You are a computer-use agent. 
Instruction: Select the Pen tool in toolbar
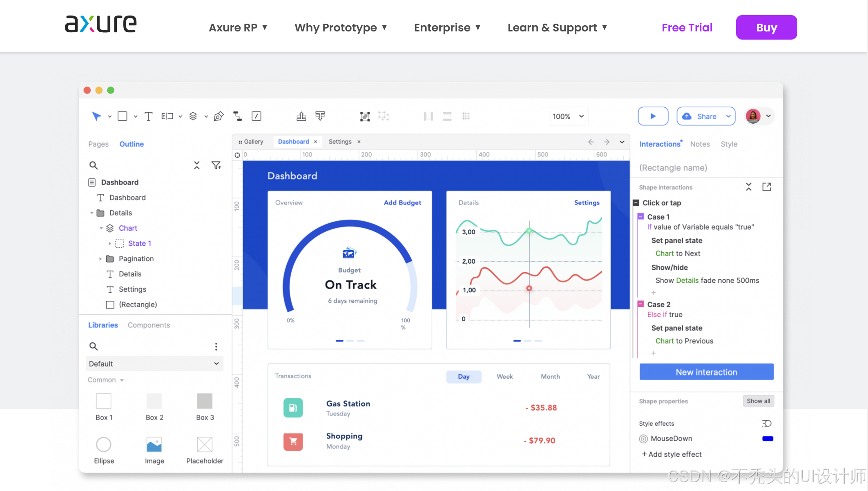(219, 116)
